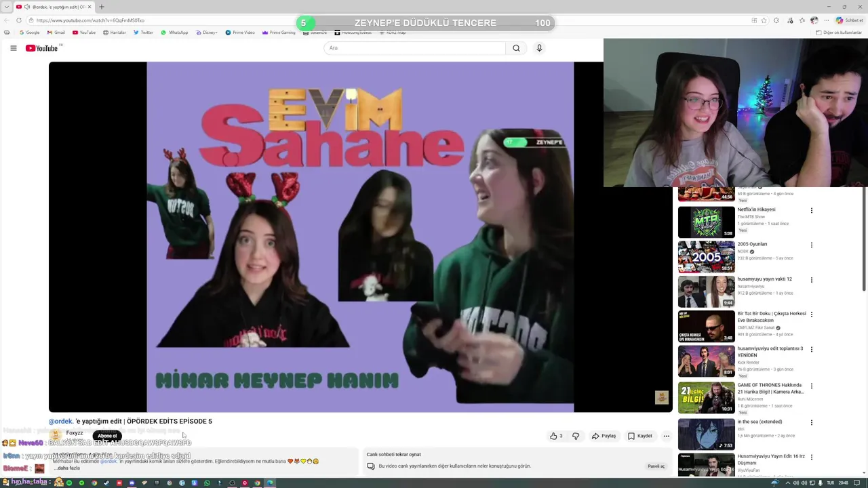The image size is (868, 488).
Task: Open the Haritalar bookmark
Action: [115, 33]
